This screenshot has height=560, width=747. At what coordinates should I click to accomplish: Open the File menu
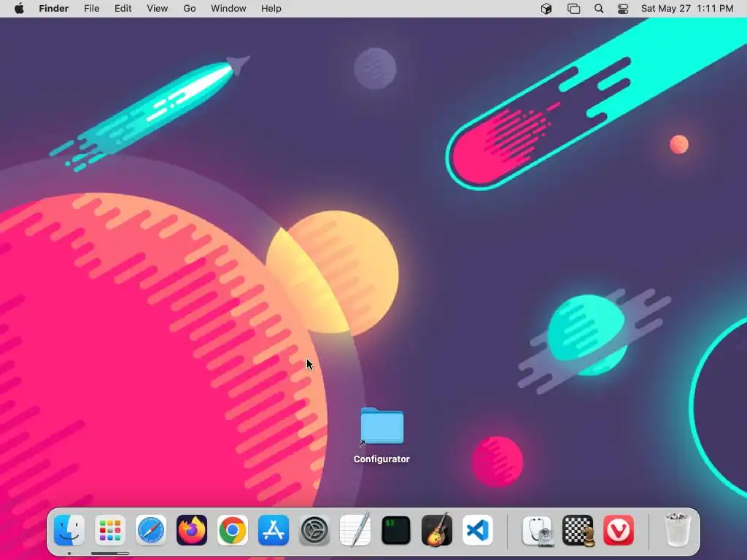coord(91,9)
